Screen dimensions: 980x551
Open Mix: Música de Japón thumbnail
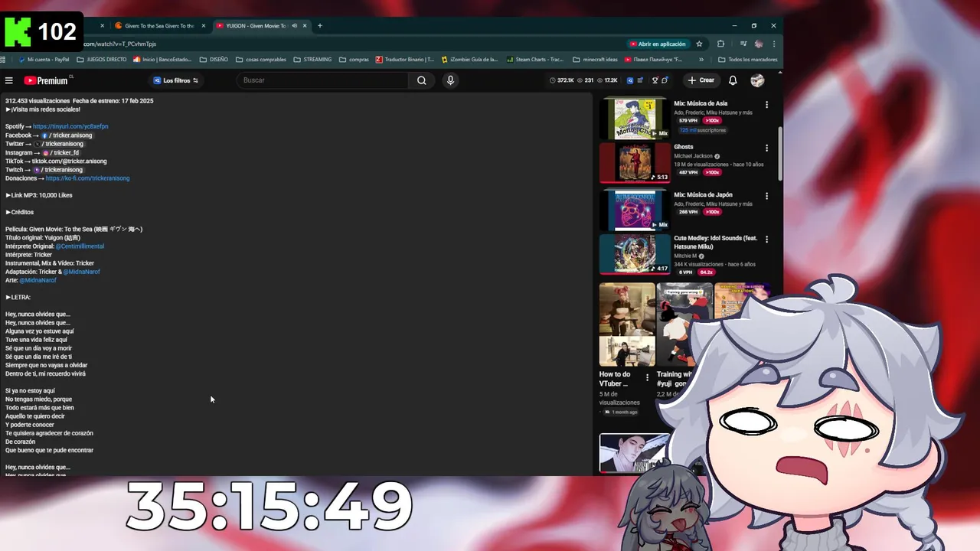point(635,210)
